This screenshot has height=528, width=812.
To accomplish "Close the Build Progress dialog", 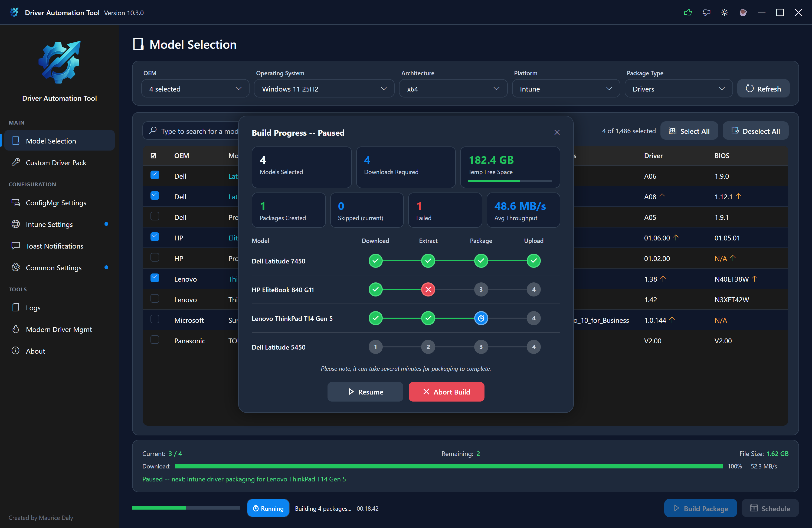I will (x=557, y=132).
